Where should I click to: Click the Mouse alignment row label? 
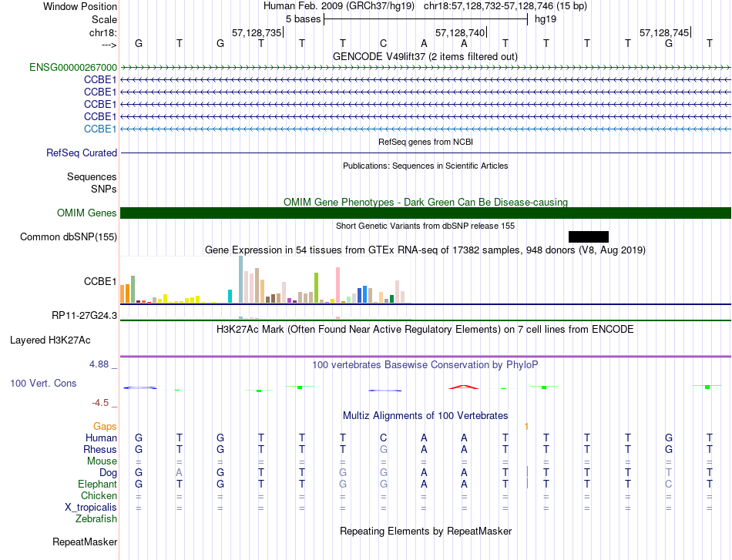102,461
